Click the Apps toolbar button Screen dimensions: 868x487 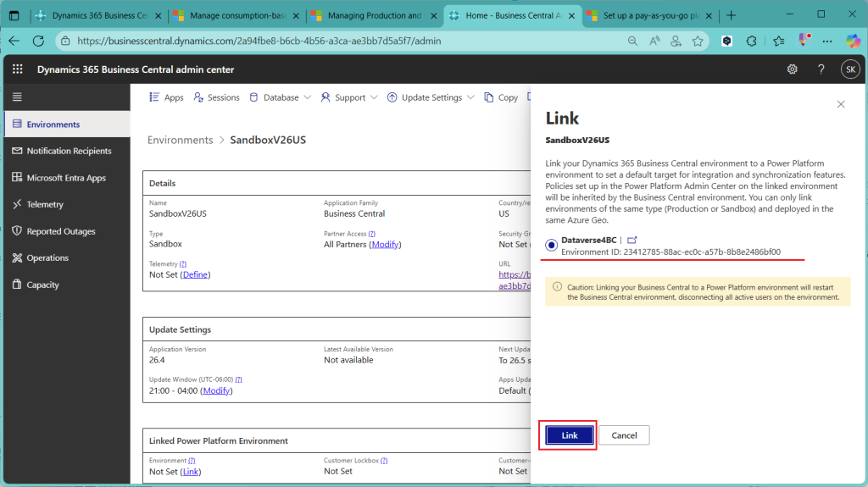click(x=166, y=97)
